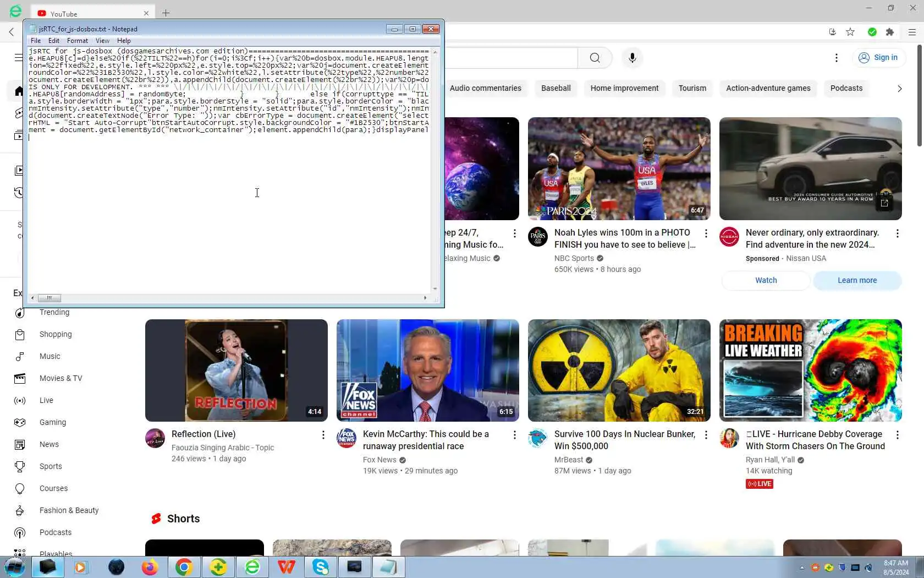The height and width of the screenshot is (578, 924).
Task: Open the File menu in Notepad
Action: [36, 41]
